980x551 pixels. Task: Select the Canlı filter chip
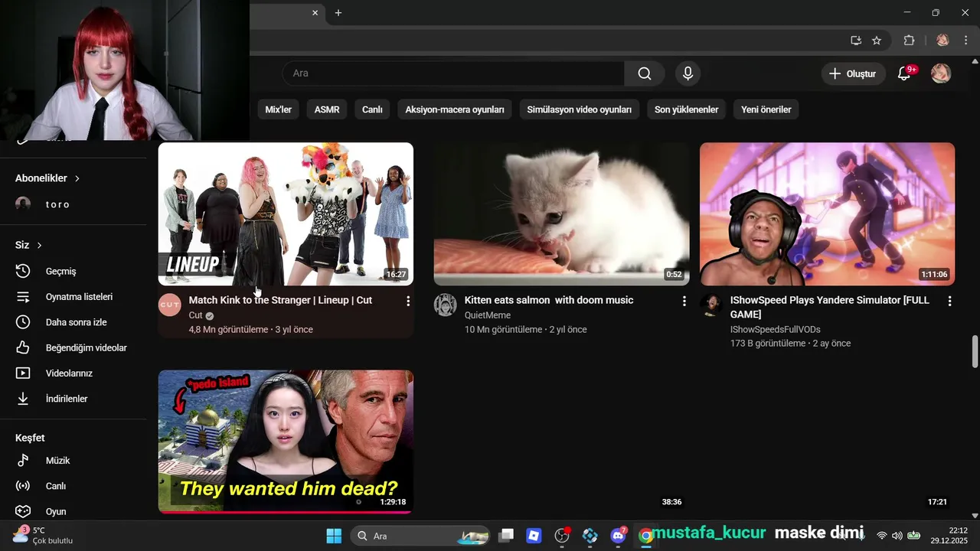(372, 109)
